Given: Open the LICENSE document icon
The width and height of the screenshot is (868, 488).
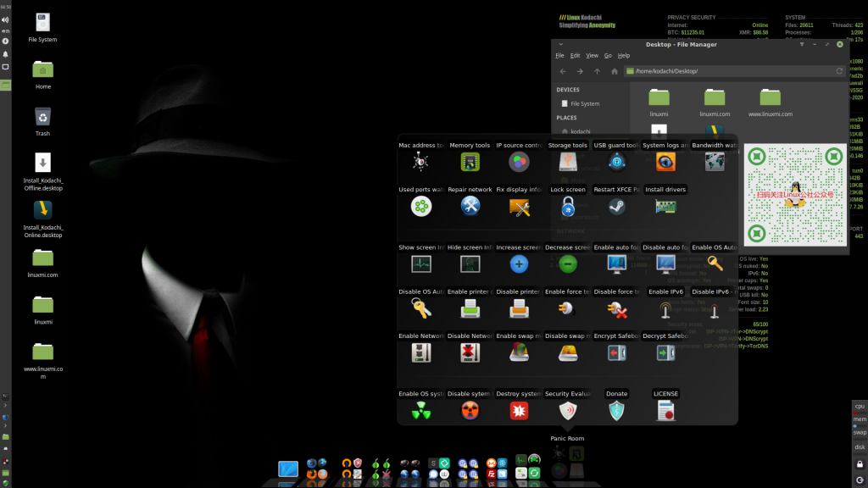Looking at the screenshot, I should pos(665,411).
